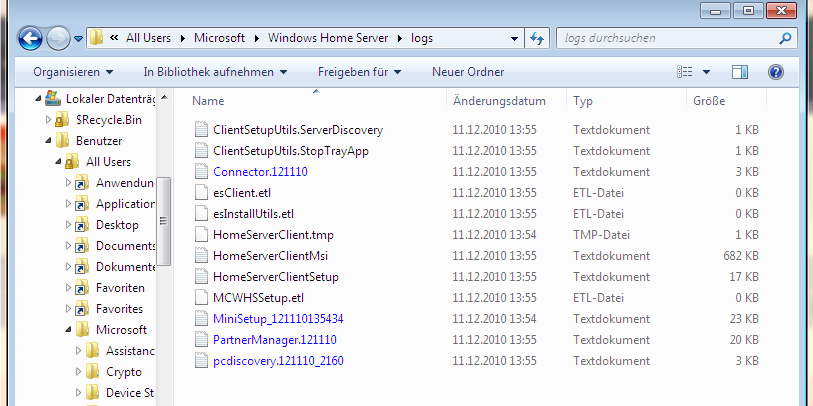Click the folder icon in address bar
The width and height of the screenshot is (813, 406).
(x=96, y=38)
